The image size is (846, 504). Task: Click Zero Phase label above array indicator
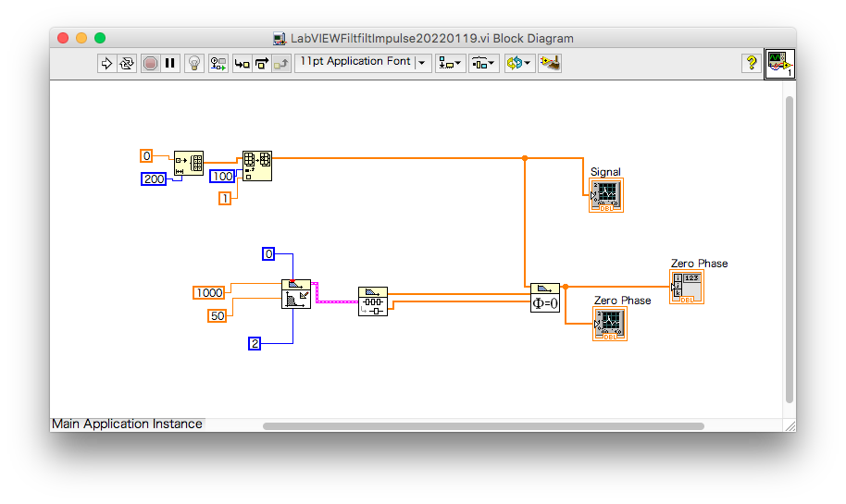(x=699, y=264)
